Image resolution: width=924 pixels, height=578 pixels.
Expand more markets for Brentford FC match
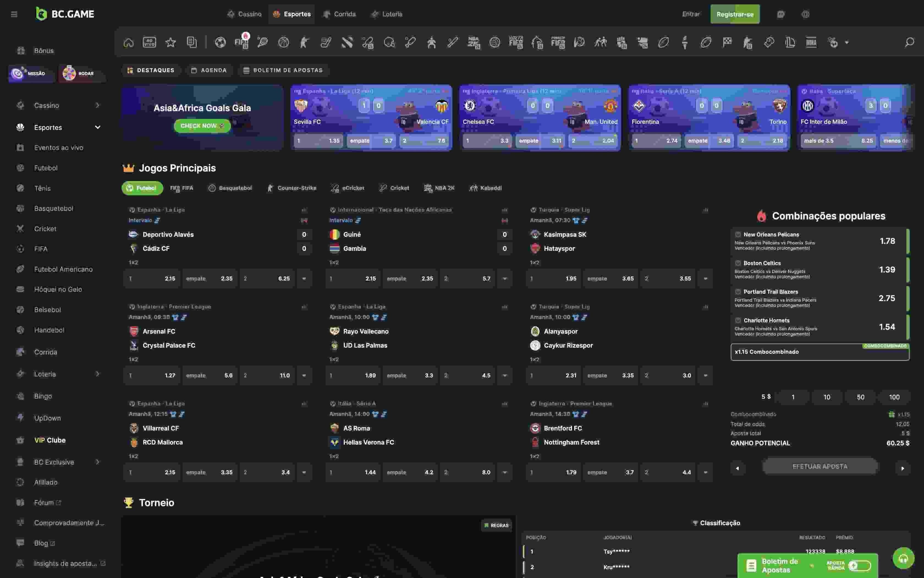point(706,473)
